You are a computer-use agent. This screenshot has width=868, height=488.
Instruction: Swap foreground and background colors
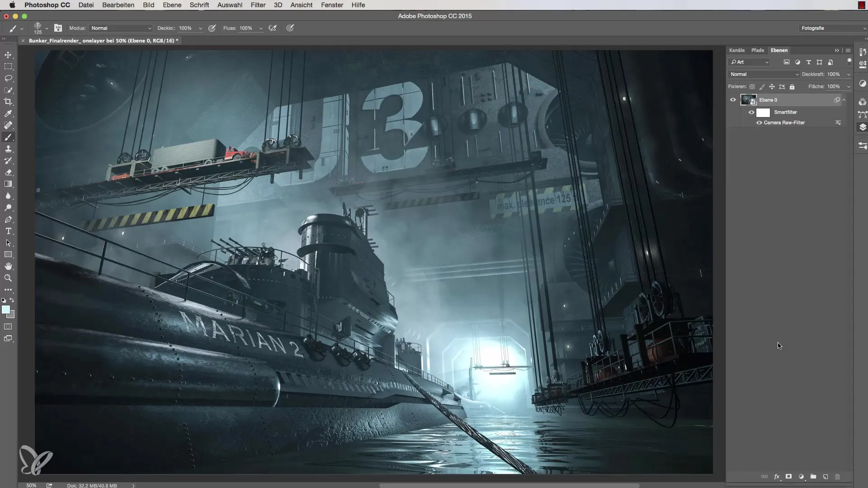tap(12, 300)
